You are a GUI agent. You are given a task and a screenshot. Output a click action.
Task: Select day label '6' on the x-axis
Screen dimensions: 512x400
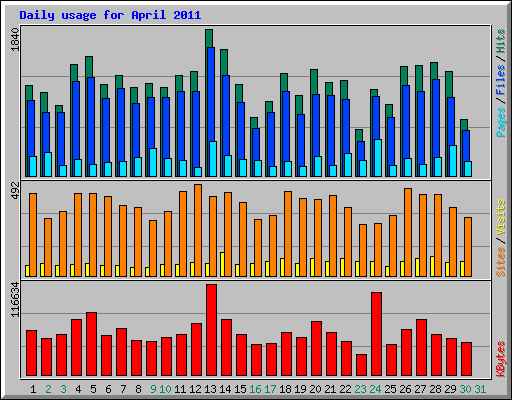tap(108, 389)
